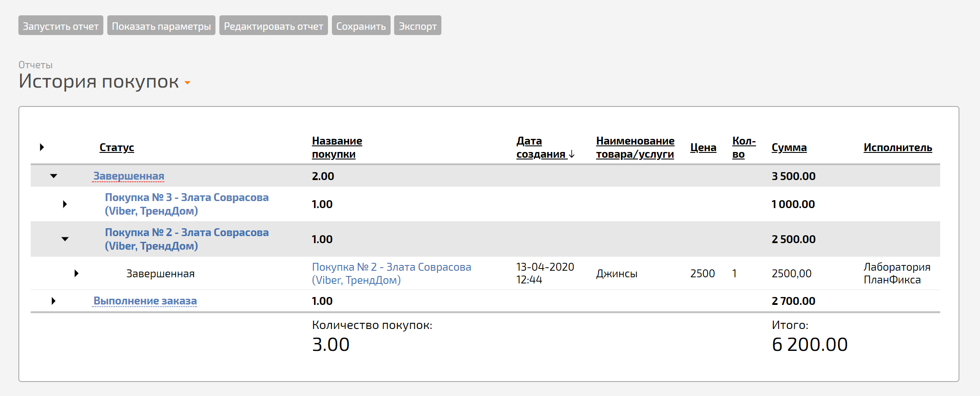The image size is (980, 396).
Task: Collapse the Завершенная status group
Action: pyautogui.click(x=53, y=176)
